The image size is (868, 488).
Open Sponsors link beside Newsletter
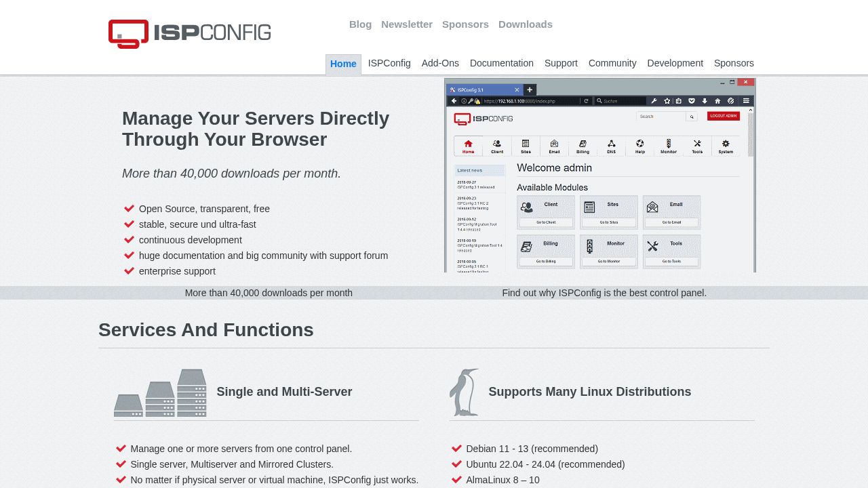point(465,24)
